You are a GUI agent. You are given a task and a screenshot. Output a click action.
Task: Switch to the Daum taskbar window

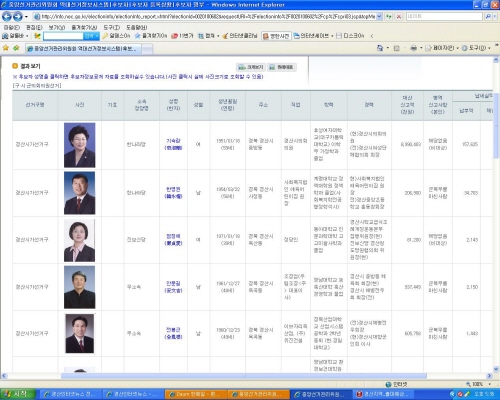click(x=196, y=394)
